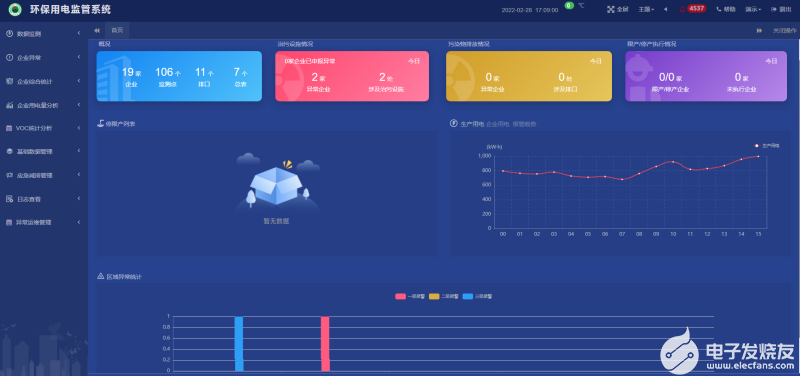
Task: Expand the 日志查看 menu chevron
Action: coord(79,198)
